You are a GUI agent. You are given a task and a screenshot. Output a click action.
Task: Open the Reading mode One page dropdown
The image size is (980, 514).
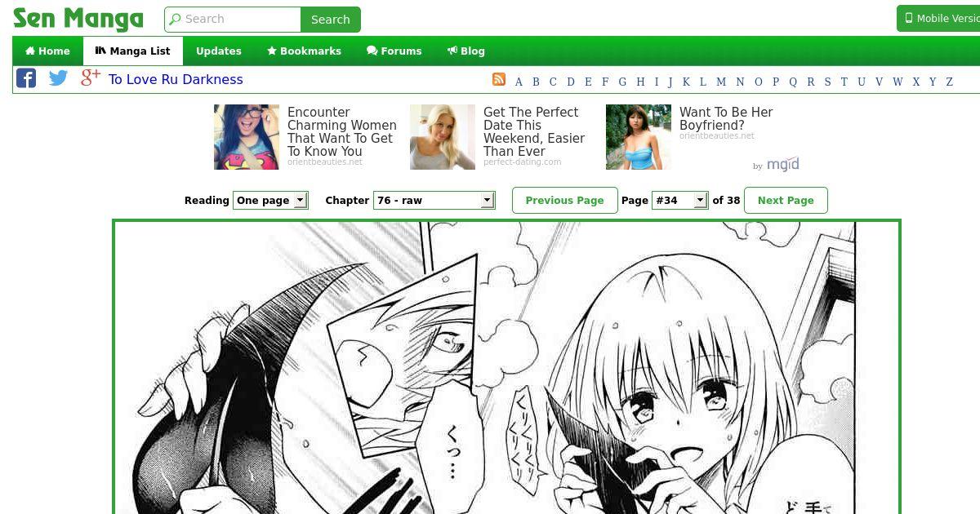(x=270, y=200)
